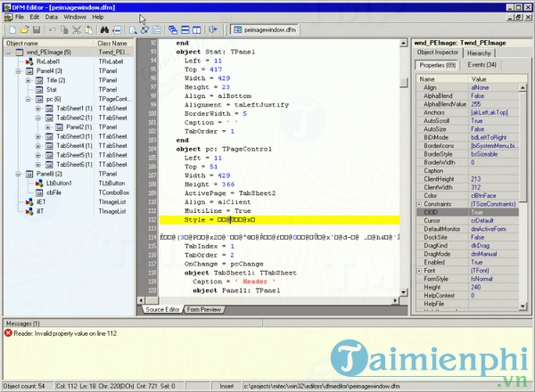Expand the Font property

click(419, 271)
